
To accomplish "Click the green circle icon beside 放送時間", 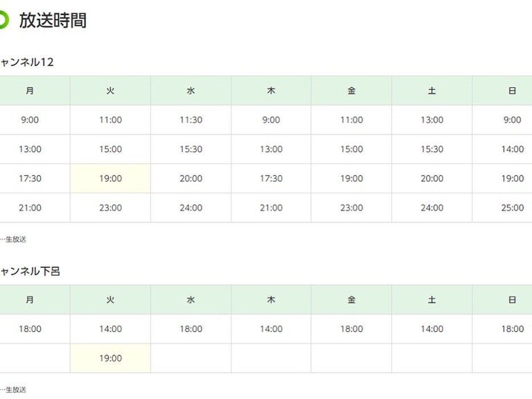I will click(3, 20).
